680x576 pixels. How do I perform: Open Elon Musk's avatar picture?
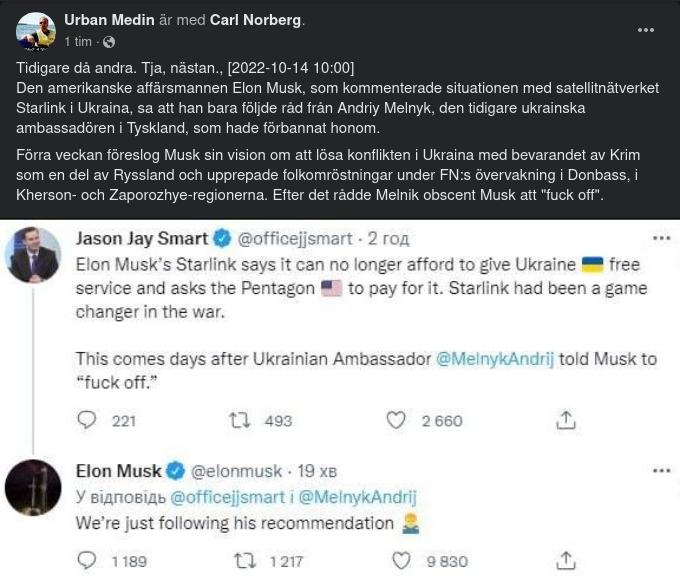(x=33, y=488)
